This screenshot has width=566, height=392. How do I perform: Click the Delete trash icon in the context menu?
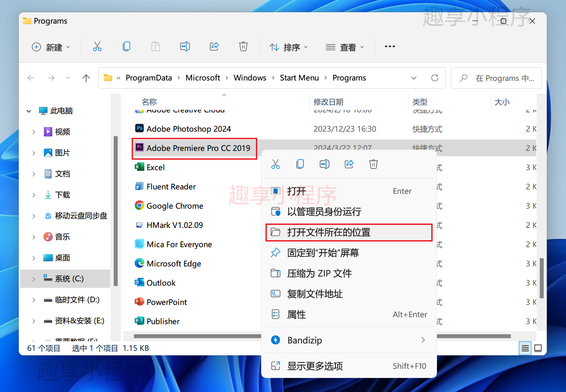click(x=374, y=164)
